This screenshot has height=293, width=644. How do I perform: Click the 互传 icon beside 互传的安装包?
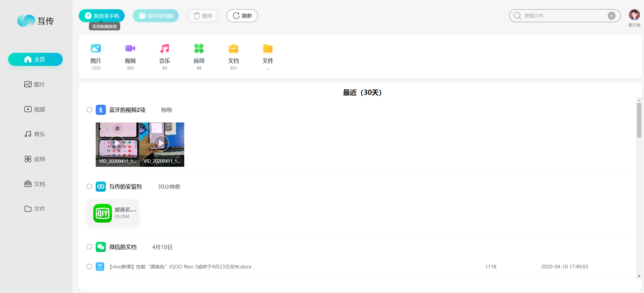pos(100,187)
